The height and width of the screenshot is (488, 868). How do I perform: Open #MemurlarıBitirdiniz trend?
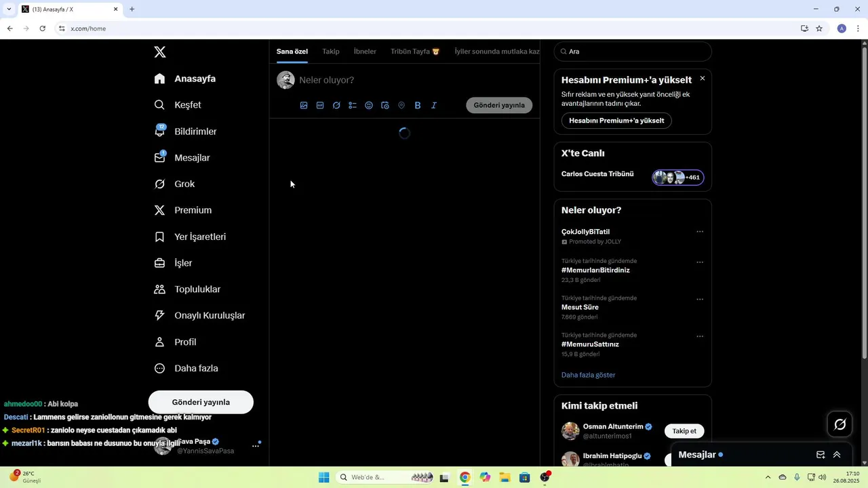click(x=595, y=270)
